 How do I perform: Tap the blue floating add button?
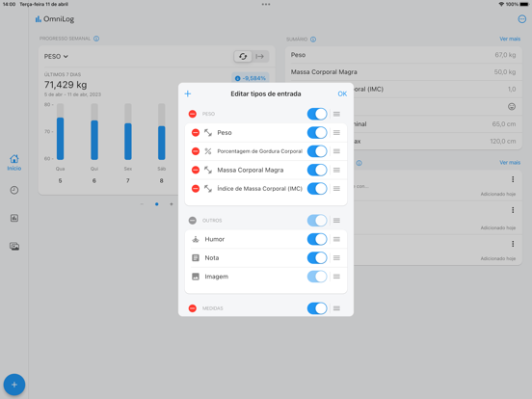point(14,385)
